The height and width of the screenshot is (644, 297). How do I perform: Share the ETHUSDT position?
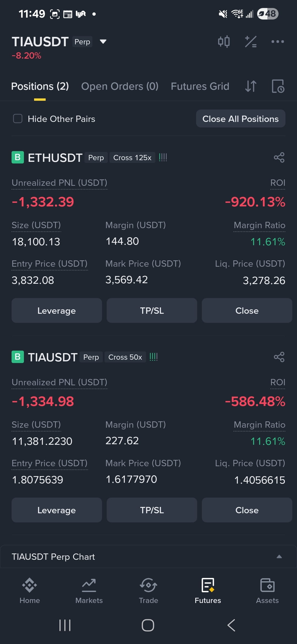279,157
